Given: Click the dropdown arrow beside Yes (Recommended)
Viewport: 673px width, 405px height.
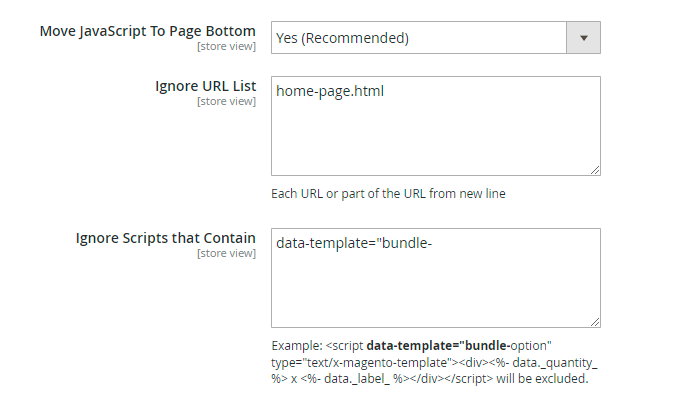Looking at the screenshot, I should [x=583, y=39].
